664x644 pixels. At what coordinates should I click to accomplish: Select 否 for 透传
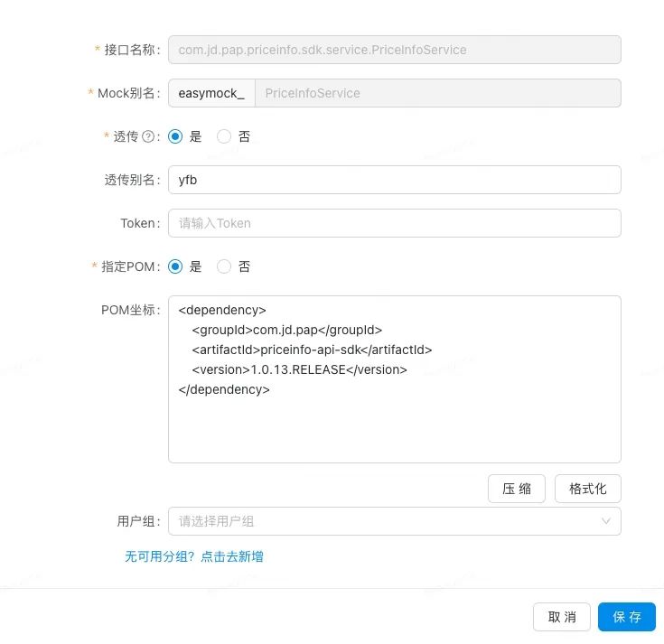point(224,136)
